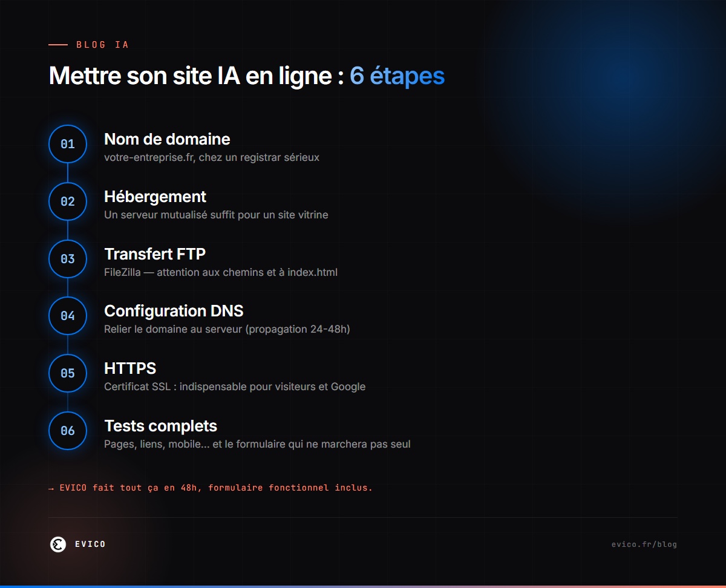Click "Pages, liens, mobile..." description
Viewport: 726px width, 588px height.
click(257, 444)
